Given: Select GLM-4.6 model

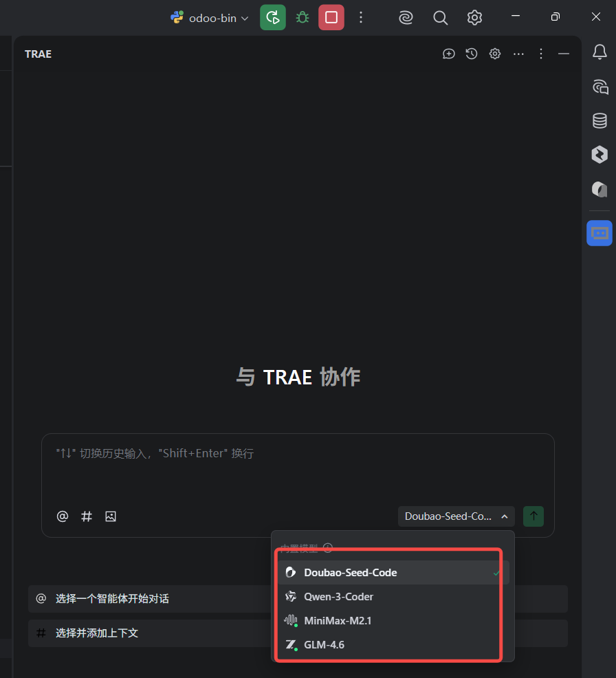Looking at the screenshot, I should pos(393,645).
